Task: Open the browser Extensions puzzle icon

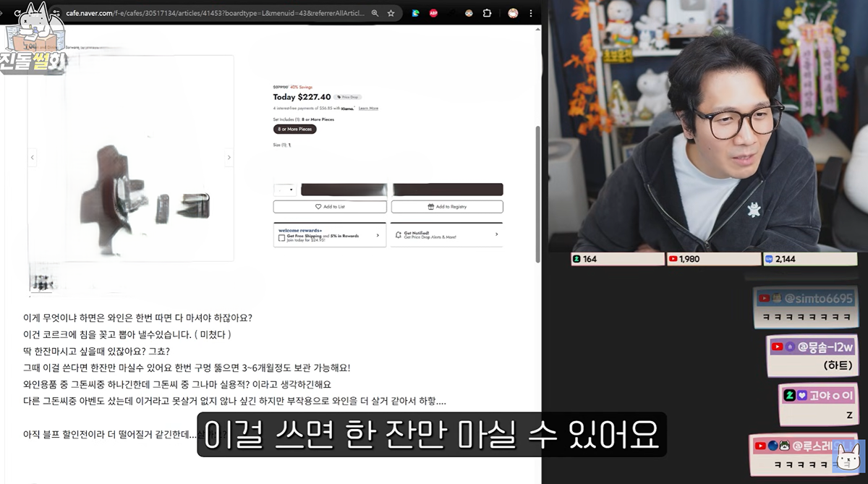Action: click(x=487, y=13)
